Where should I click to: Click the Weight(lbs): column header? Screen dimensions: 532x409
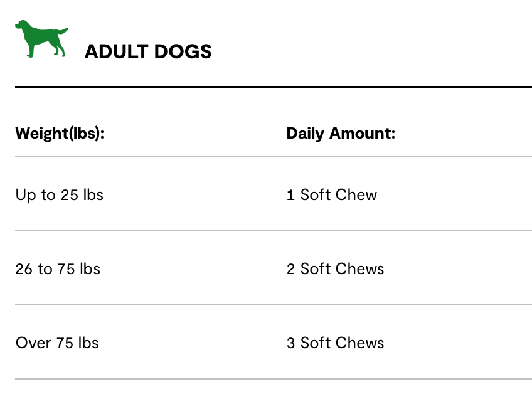[60, 134]
